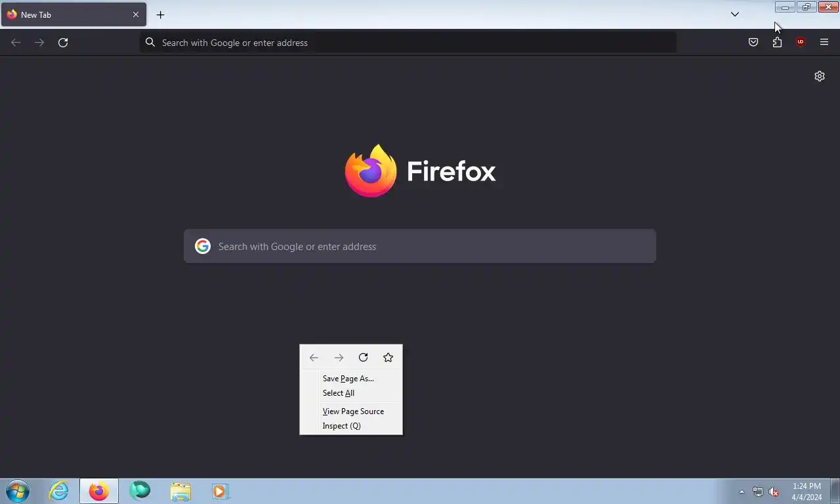840x504 pixels.
Task: Open new tab personalize gear
Action: 820,76
